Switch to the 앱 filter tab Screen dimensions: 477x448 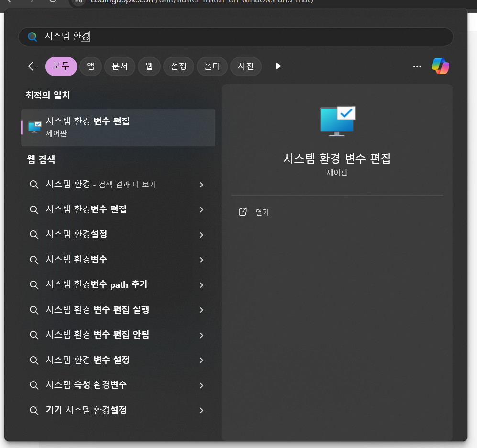[90, 66]
